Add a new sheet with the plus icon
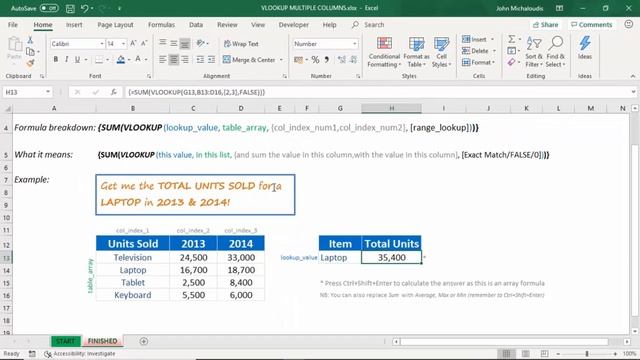The width and height of the screenshot is (640, 360). pos(144,341)
